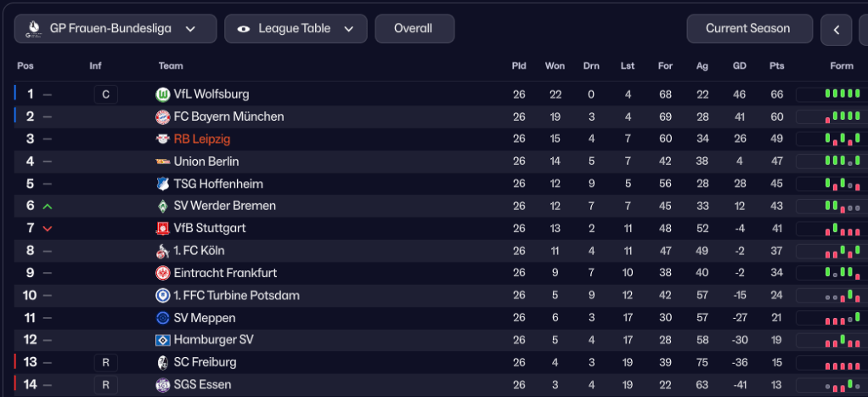The image size is (868, 397).
Task: Open the SV Meppen team page
Action: pyautogui.click(x=205, y=318)
